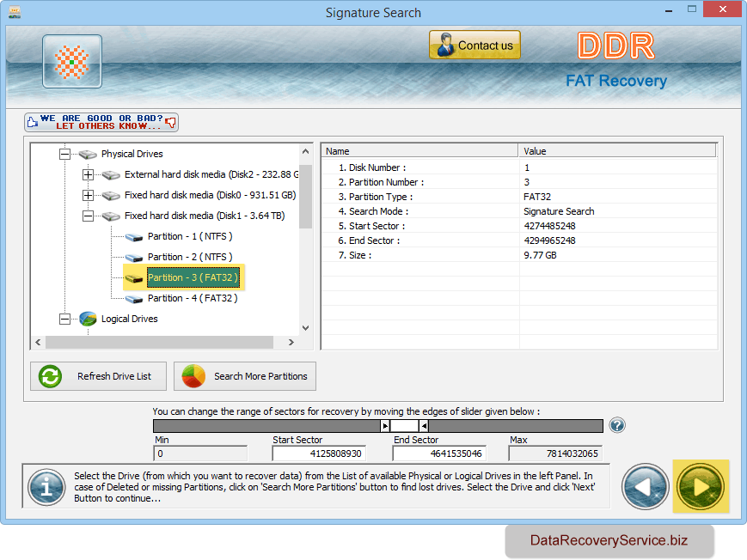Click tree panel scroll down arrow
Image resolution: width=747 pixels, height=560 pixels.
(306, 328)
